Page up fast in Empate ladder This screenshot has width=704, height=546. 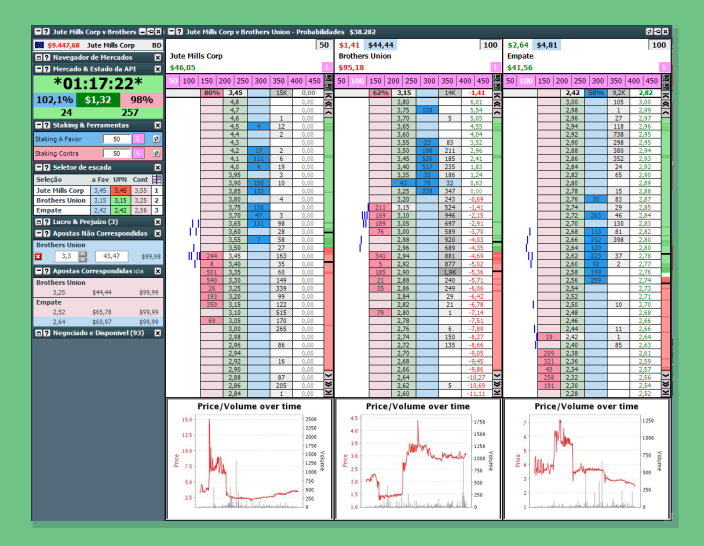(x=666, y=104)
